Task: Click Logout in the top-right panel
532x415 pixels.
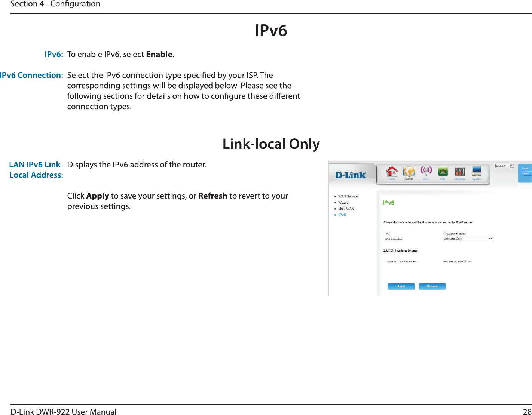Action: (525, 169)
